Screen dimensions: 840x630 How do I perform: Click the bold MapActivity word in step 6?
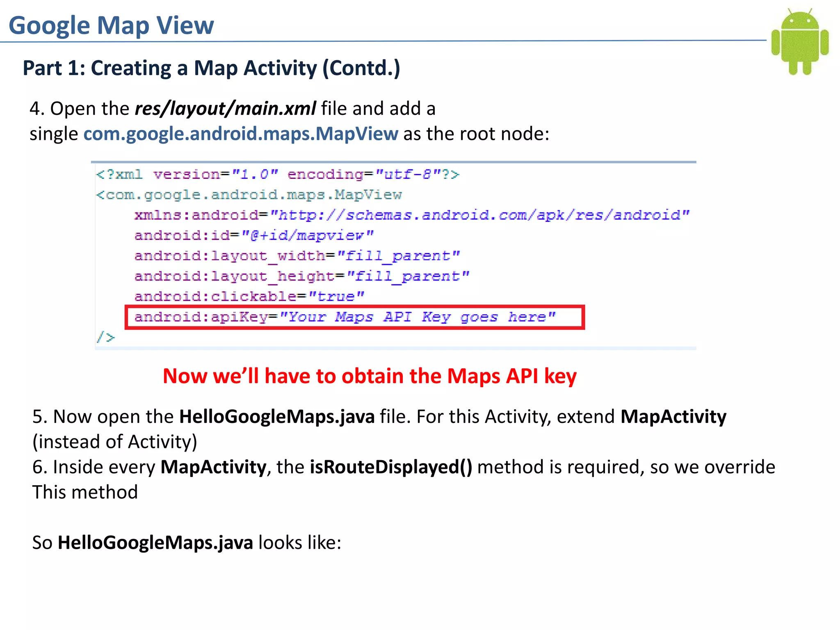click(213, 467)
